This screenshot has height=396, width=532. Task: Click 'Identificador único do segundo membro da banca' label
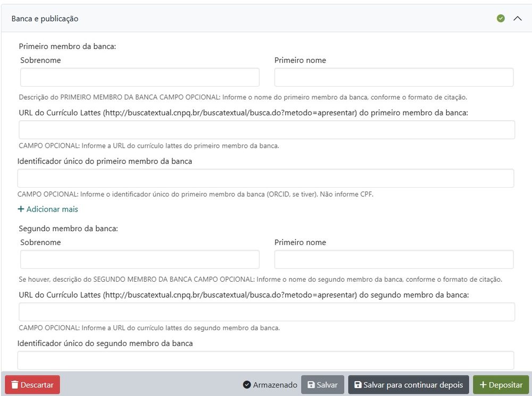point(105,343)
